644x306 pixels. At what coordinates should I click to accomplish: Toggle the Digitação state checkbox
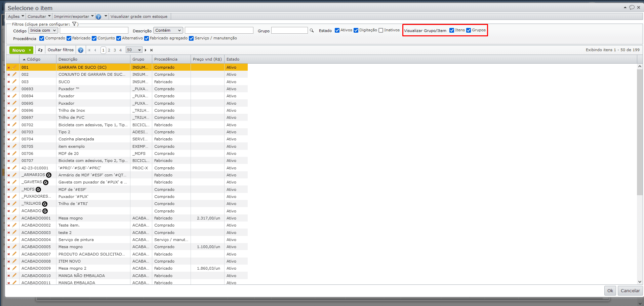pyautogui.click(x=356, y=30)
